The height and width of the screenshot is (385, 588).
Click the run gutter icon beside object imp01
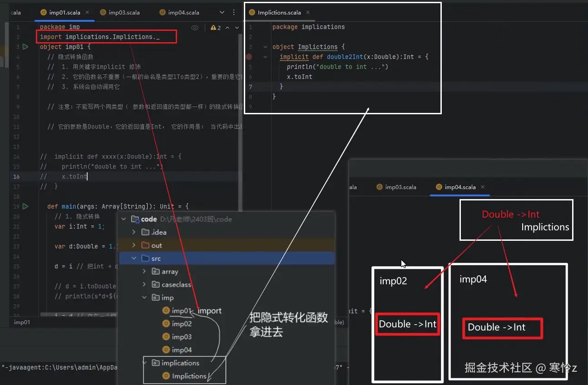(25, 46)
